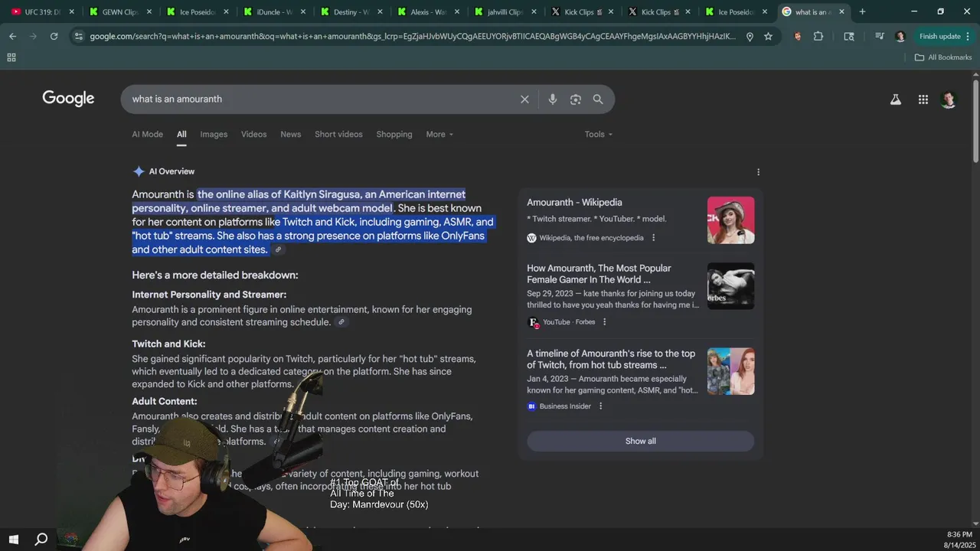Open the Chrome profile avatar in the toolbar
Image resolution: width=980 pixels, height=551 pixels.
click(x=900, y=36)
